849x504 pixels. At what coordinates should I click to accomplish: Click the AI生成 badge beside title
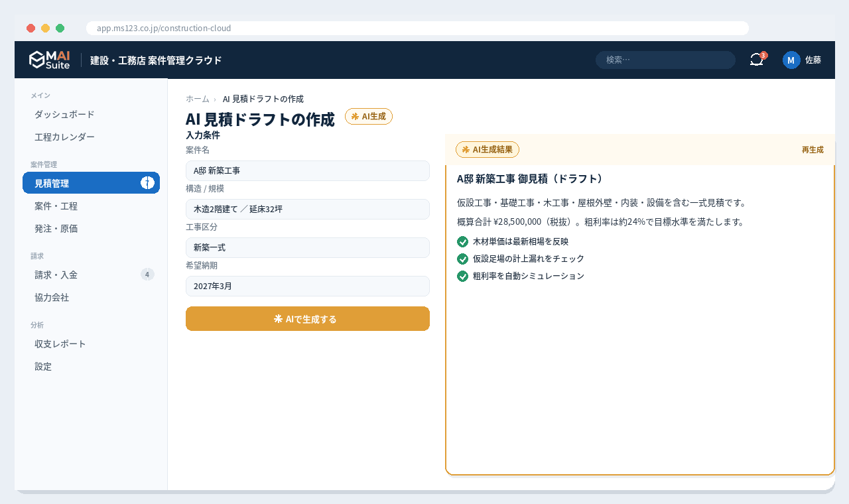369,116
